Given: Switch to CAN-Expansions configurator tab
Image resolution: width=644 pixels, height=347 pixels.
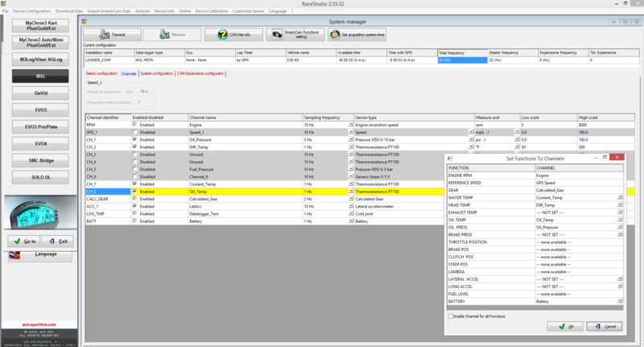Looking at the screenshot, I should click(x=200, y=73).
